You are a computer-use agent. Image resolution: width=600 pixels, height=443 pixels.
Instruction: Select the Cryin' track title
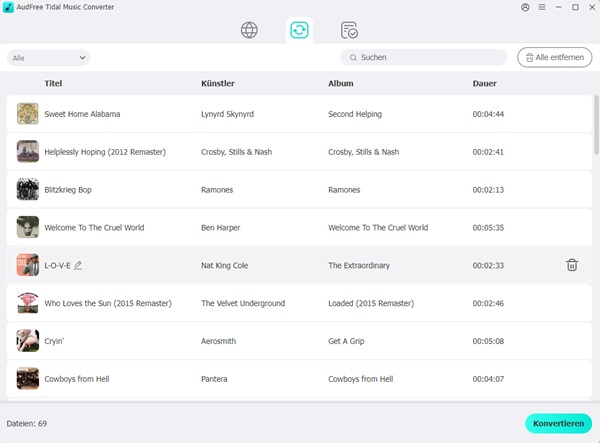tap(54, 341)
